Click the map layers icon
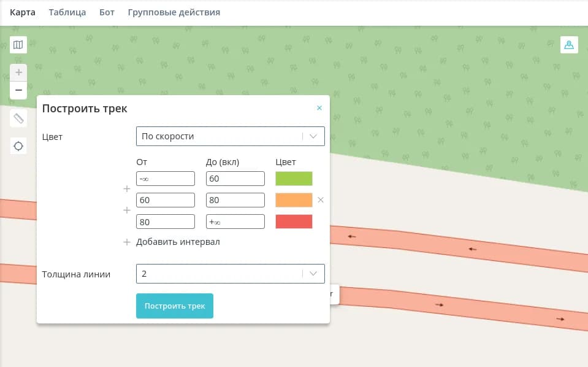This screenshot has width=588, height=367. tap(18, 45)
